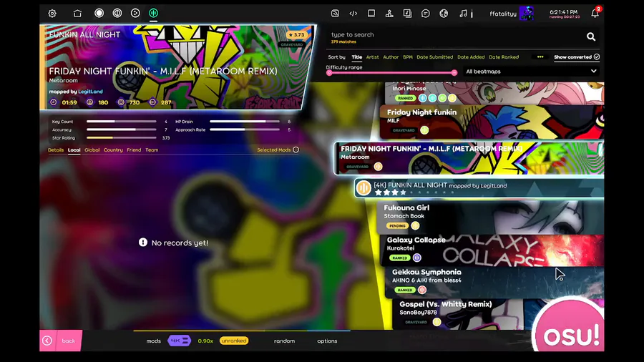644x362 pixels.
Task: Sort beatmaps by Artist
Action: coord(373,57)
